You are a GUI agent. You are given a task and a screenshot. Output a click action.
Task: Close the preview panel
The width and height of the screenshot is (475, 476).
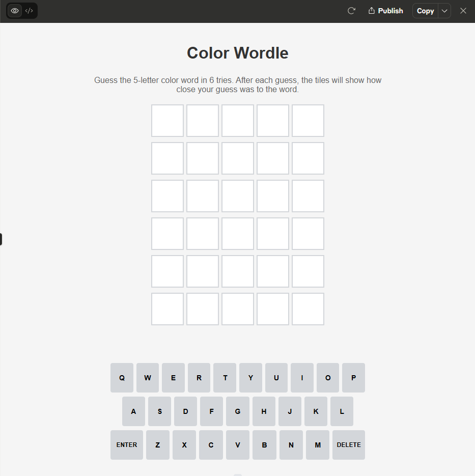(x=463, y=11)
